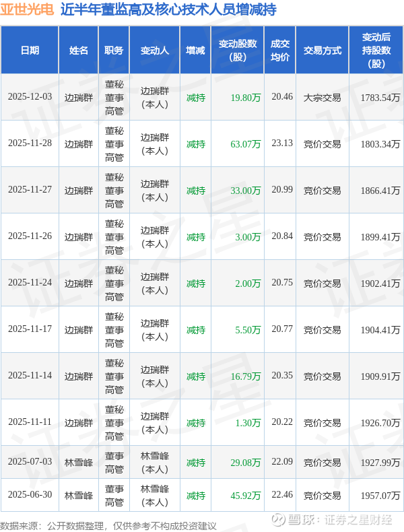Select the 交易方式 column header
Viewport: 404px width, 532px height.
pos(322,51)
